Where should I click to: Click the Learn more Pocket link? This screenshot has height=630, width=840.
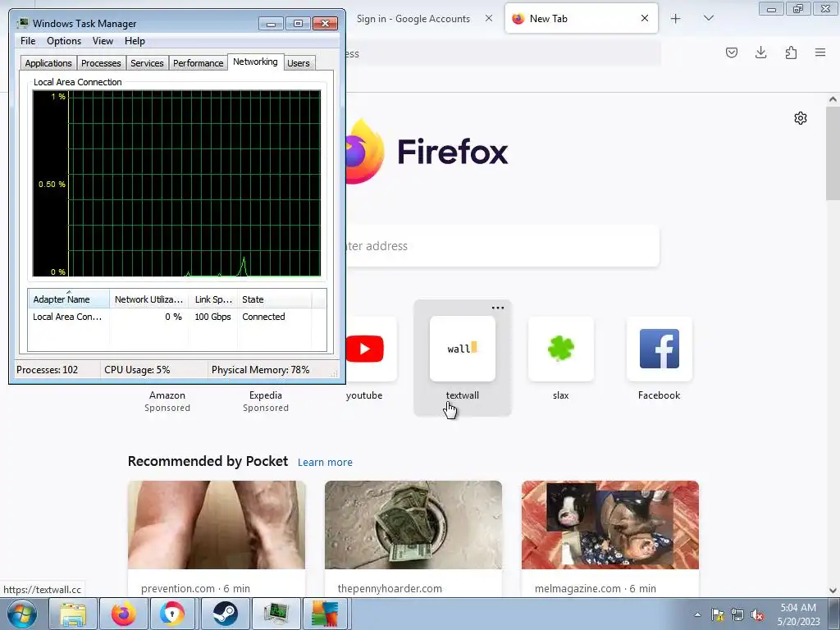[325, 463]
